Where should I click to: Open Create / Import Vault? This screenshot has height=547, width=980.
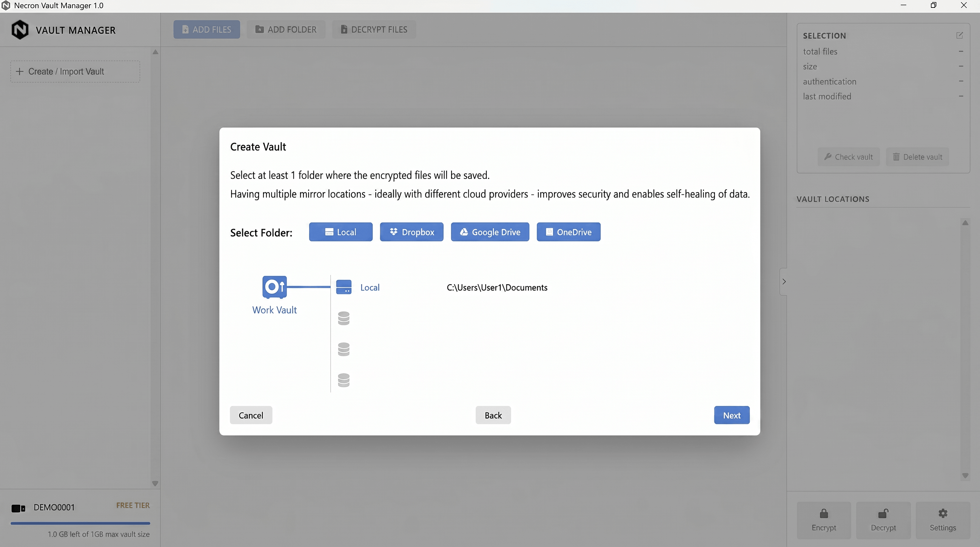click(x=75, y=72)
